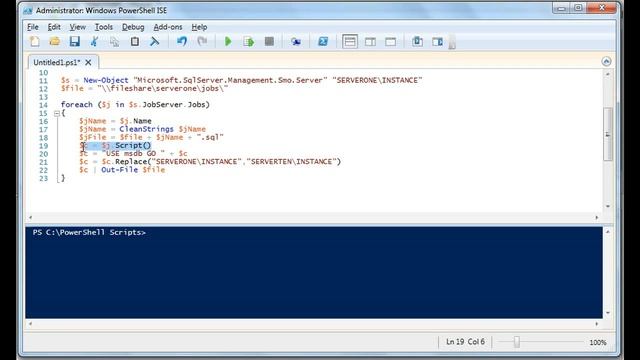The width and height of the screenshot is (640, 360).
Task: Save the script with the floppy disk icon
Action: pos(74,42)
